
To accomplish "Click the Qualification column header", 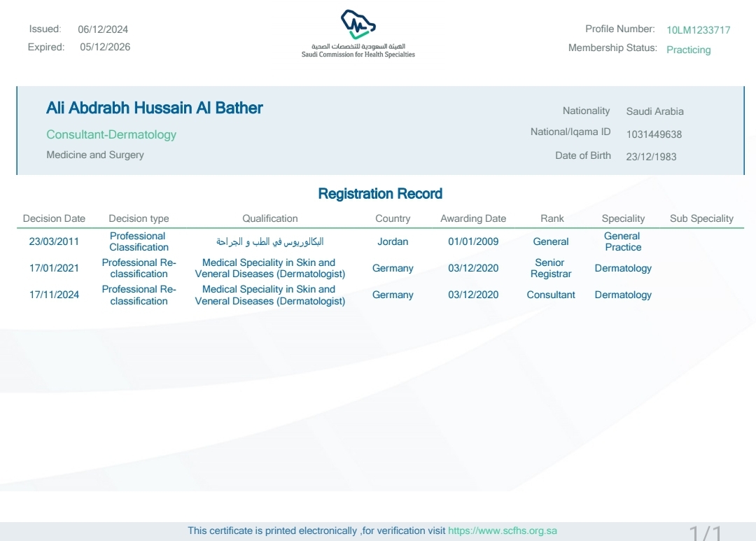I will [270, 218].
